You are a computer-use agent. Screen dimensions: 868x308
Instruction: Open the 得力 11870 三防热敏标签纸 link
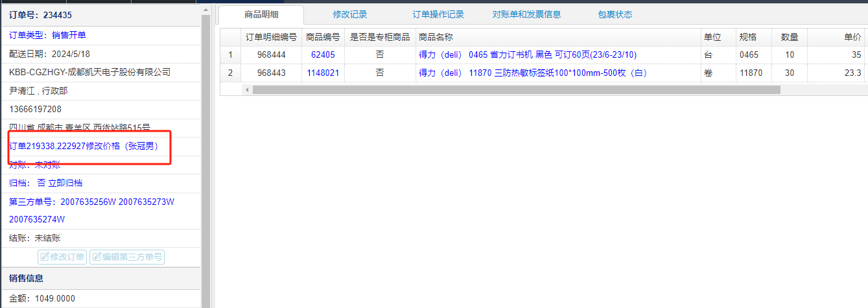tap(533, 73)
